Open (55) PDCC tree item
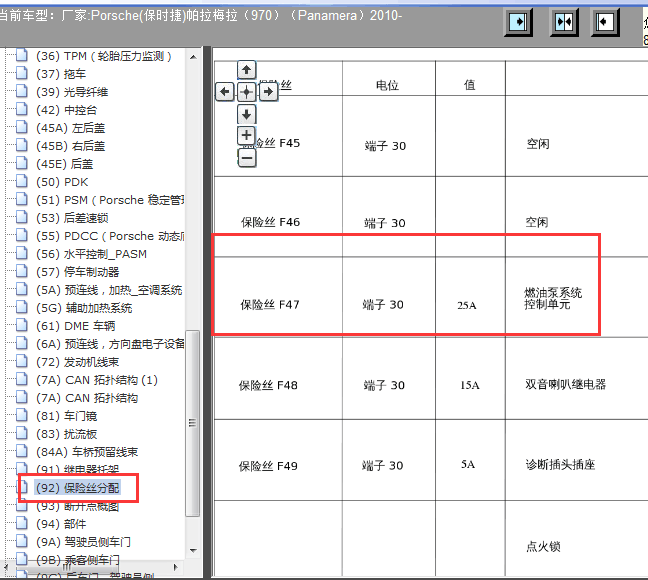The height and width of the screenshot is (580, 648). click(110, 236)
